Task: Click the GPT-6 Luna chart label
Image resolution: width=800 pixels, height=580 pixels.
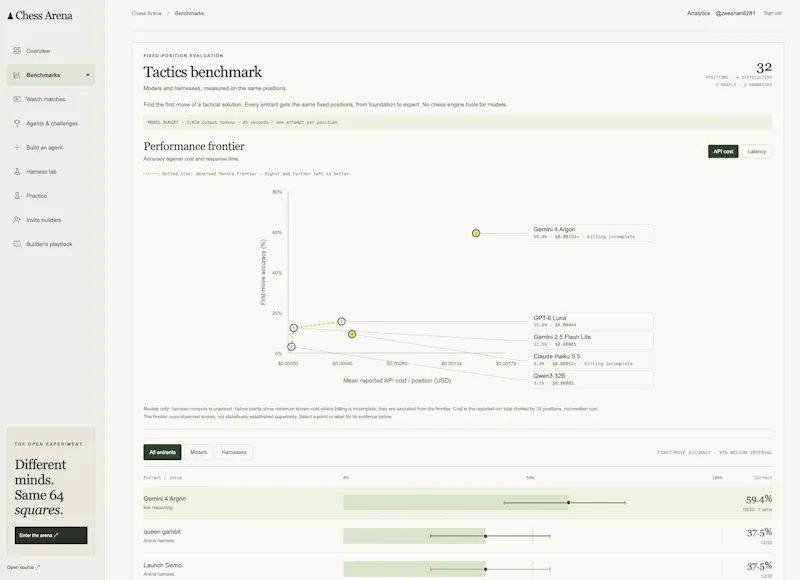Action: (591, 321)
